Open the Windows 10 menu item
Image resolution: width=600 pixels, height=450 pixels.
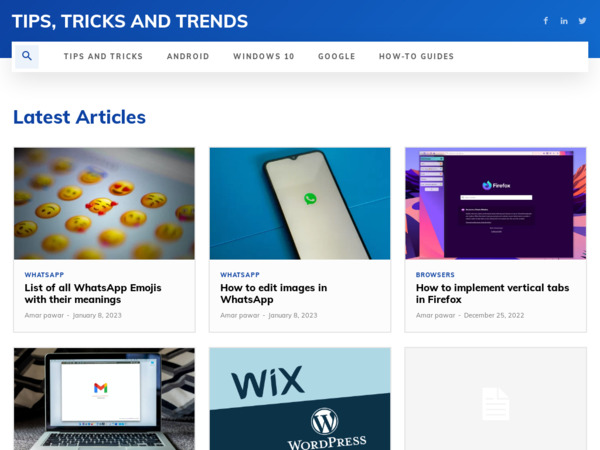pyautogui.click(x=264, y=56)
